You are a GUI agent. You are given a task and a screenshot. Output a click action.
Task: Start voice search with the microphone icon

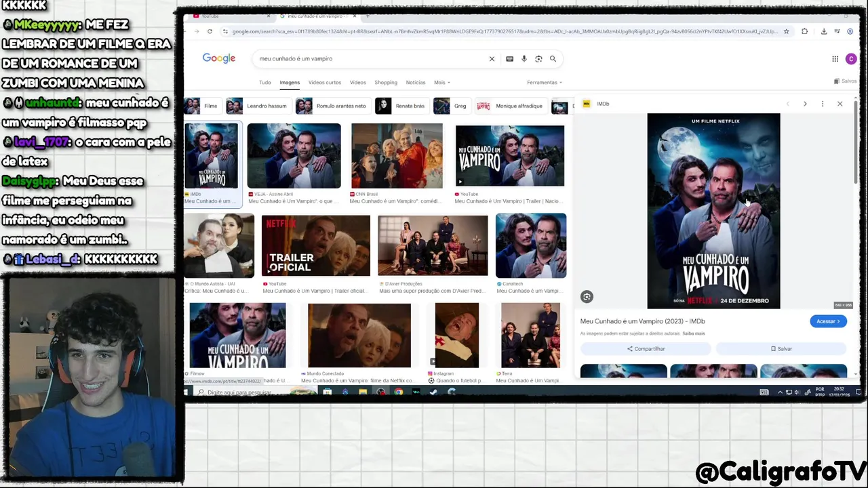pyautogui.click(x=524, y=59)
